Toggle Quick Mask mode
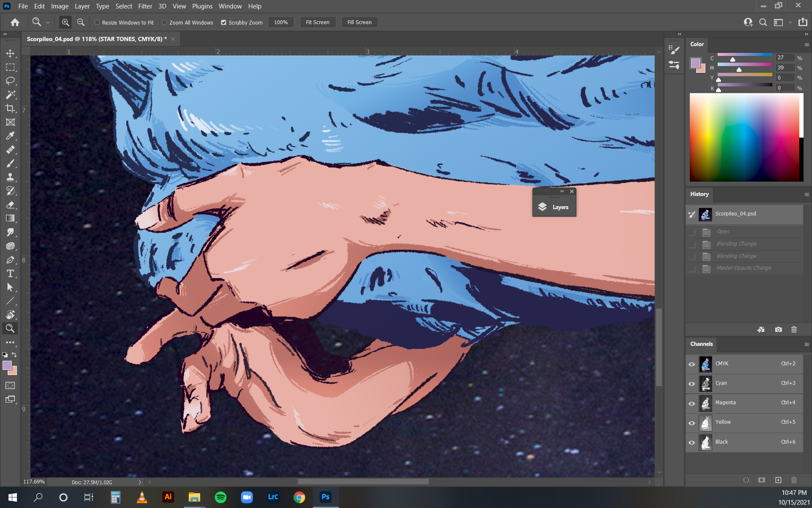Viewport: 812px width, 508px height. 10,386
